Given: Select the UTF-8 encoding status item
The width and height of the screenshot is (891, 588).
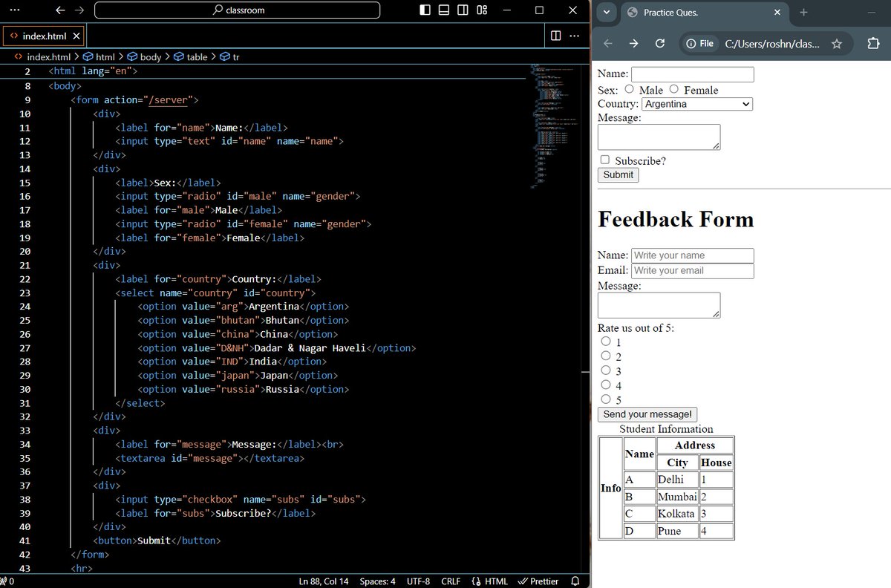Looking at the screenshot, I should (418, 581).
